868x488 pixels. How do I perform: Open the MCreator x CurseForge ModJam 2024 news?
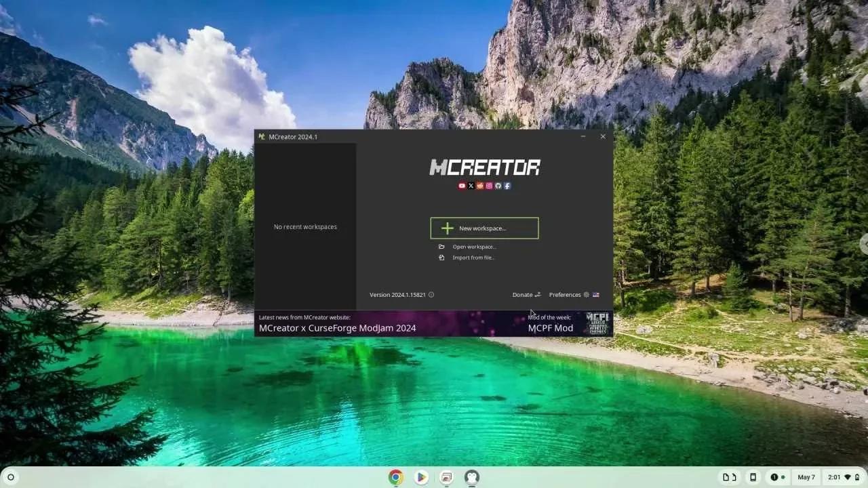click(x=337, y=327)
